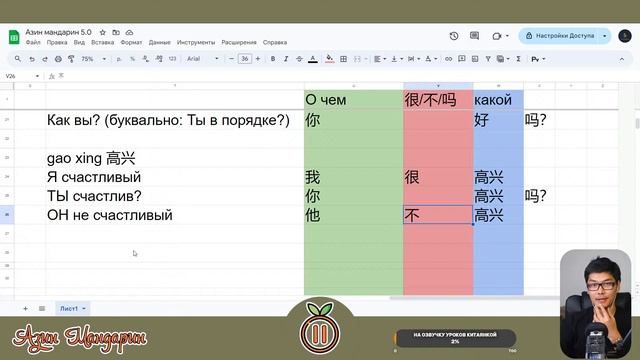This screenshot has width=640, height=360.
Task: Open the Файл menu
Action: (x=33, y=42)
